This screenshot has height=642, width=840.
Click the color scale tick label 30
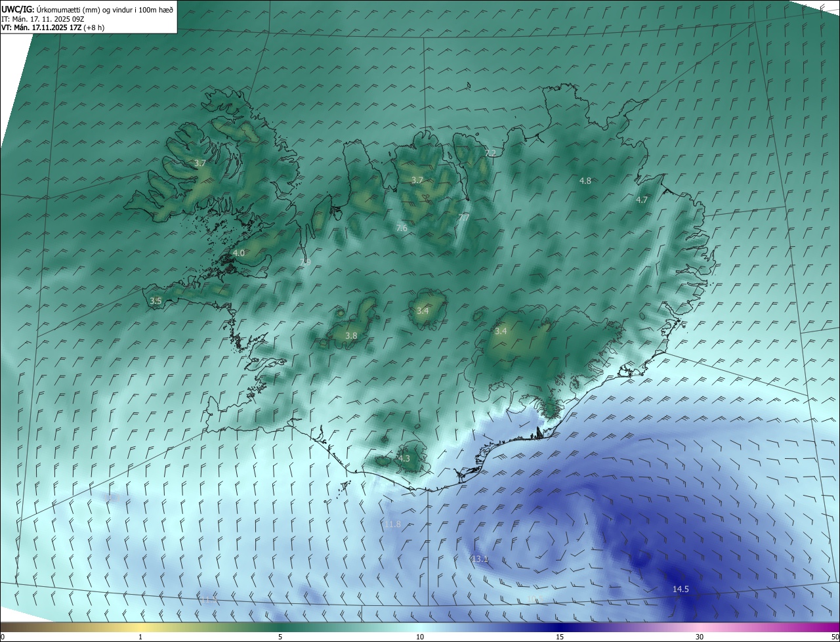coord(700,637)
